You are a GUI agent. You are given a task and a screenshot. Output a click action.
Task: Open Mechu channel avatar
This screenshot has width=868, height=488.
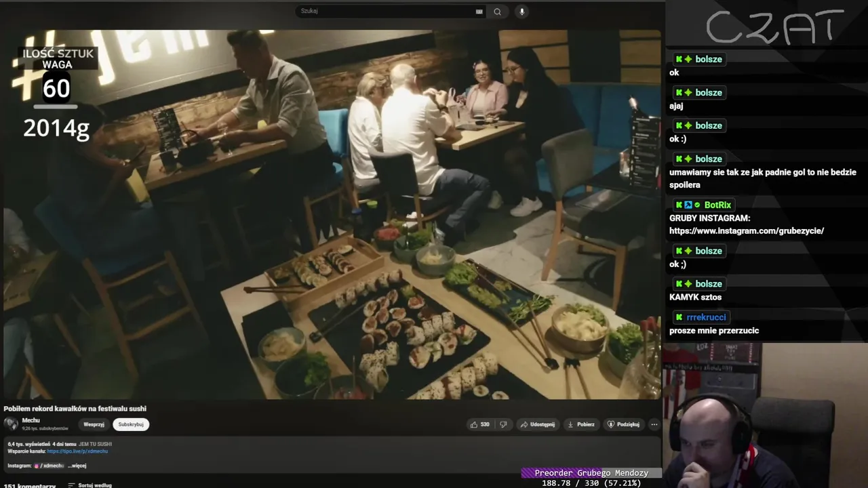pyautogui.click(x=11, y=424)
